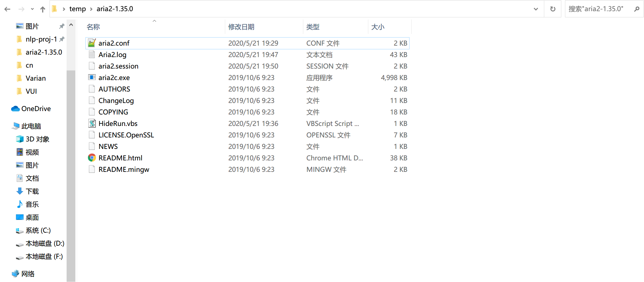Open 桌面 folder in sidebar
Viewport: 644px width, 282px height.
32,217
